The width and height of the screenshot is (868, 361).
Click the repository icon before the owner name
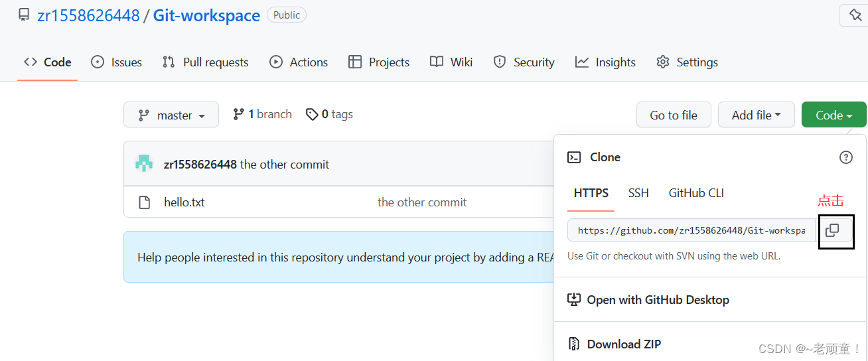24,15
